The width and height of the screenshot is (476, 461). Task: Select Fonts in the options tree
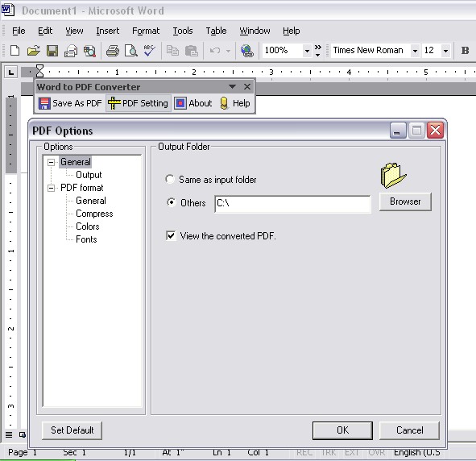coord(86,239)
